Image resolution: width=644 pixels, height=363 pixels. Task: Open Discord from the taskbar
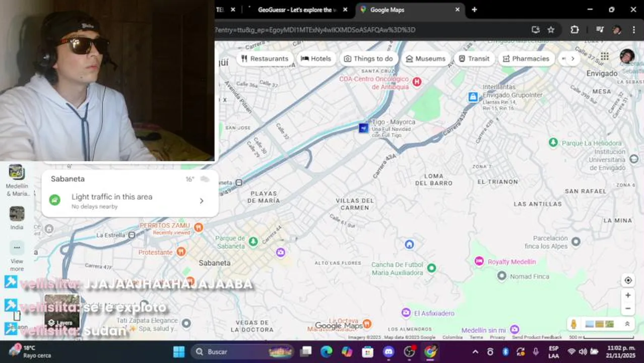click(x=389, y=351)
